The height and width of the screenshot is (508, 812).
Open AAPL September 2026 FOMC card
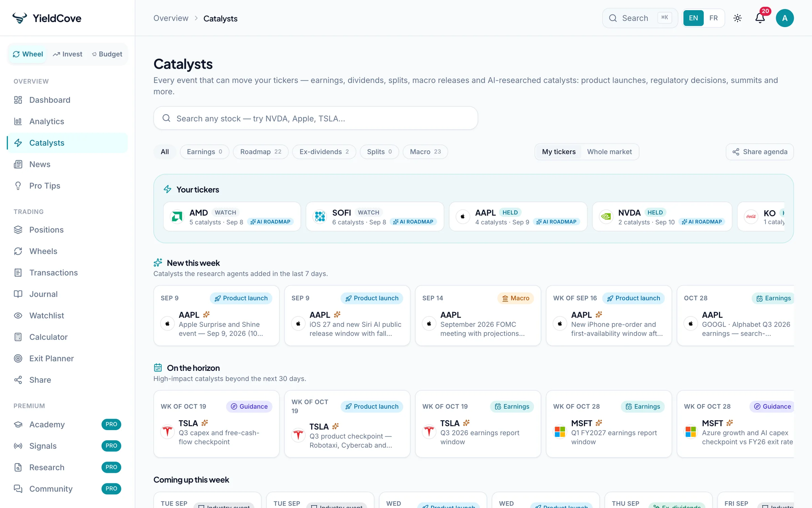point(478,315)
